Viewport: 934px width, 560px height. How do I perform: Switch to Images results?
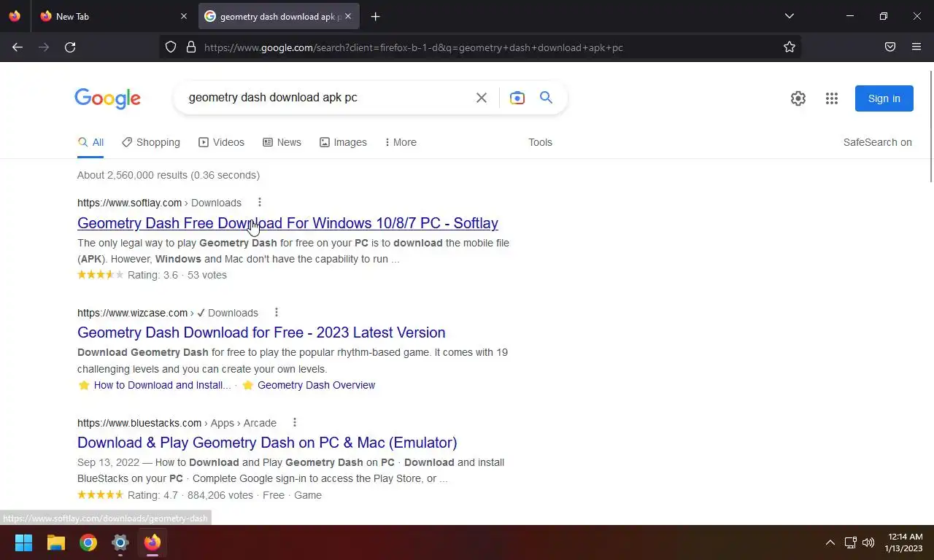click(x=343, y=142)
